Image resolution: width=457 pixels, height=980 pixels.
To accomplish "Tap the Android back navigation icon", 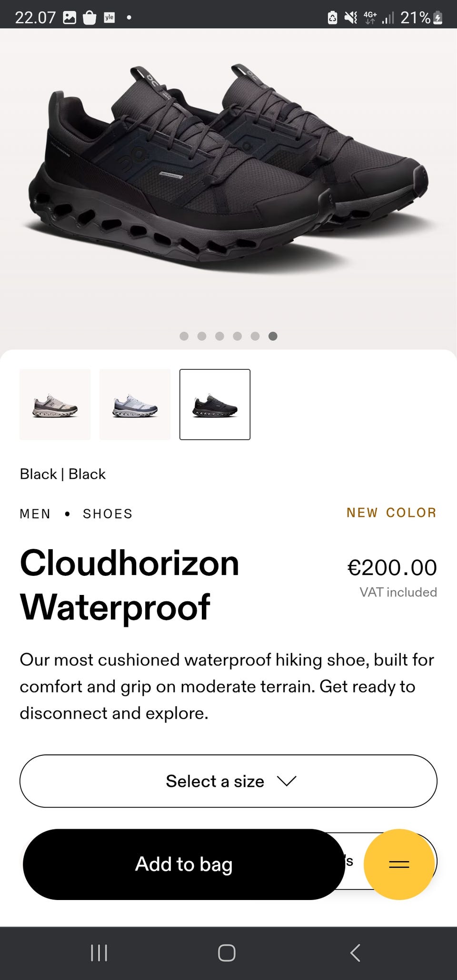I will (x=355, y=953).
